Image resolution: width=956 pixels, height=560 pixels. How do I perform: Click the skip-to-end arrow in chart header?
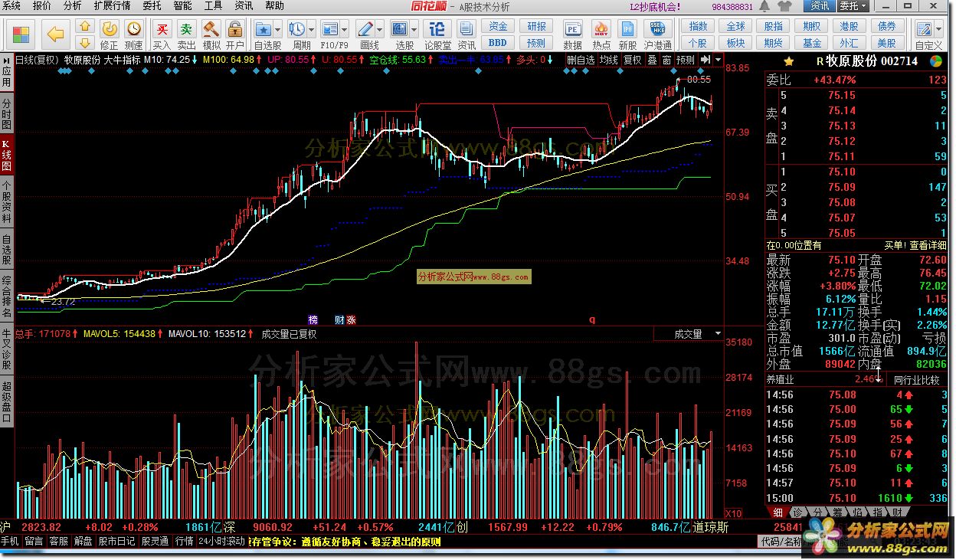point(705,60)
